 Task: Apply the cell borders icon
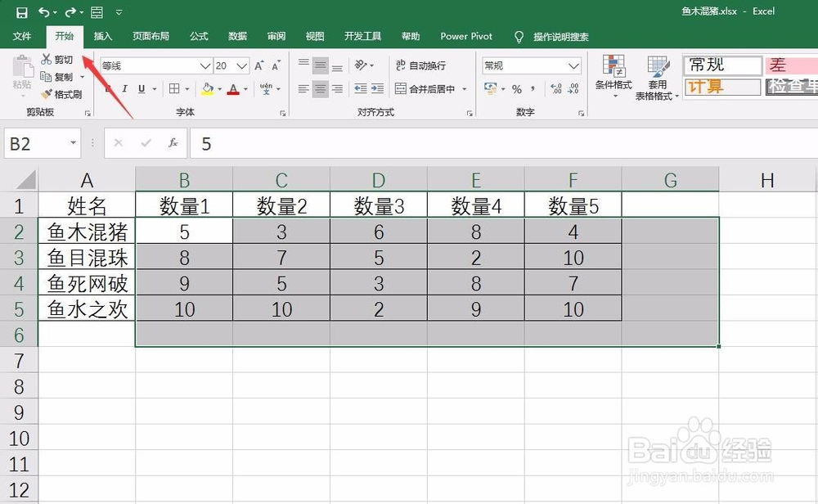[x=174, y=88]
